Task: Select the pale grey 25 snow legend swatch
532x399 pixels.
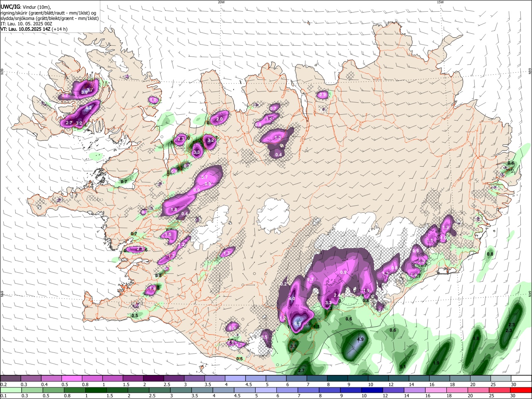Action: 501,379
